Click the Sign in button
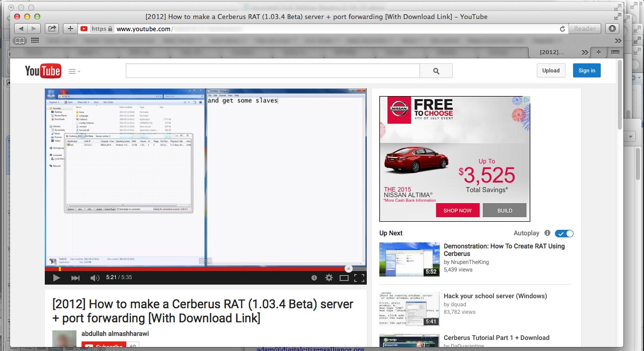 [586, 70]
